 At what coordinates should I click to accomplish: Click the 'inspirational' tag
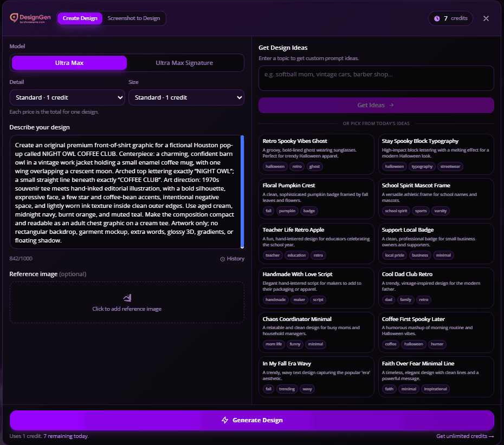(x=435, y=389)
